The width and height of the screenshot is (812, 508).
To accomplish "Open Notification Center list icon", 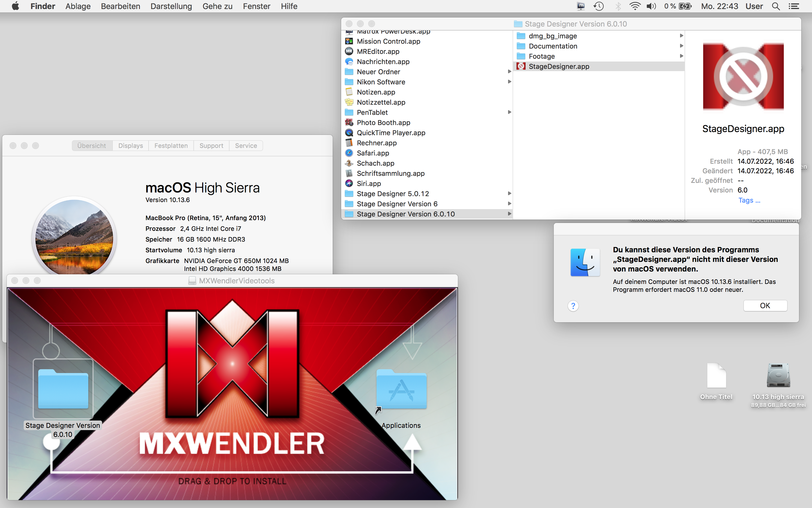I will point(794,6).
